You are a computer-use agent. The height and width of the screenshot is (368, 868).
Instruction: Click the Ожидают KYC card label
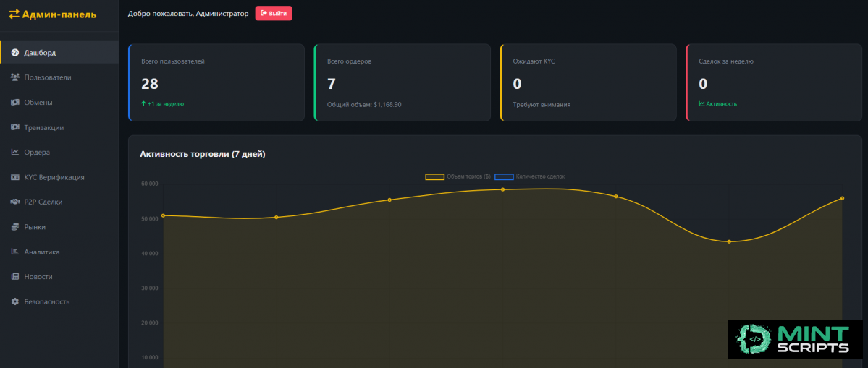pos(534,61)
